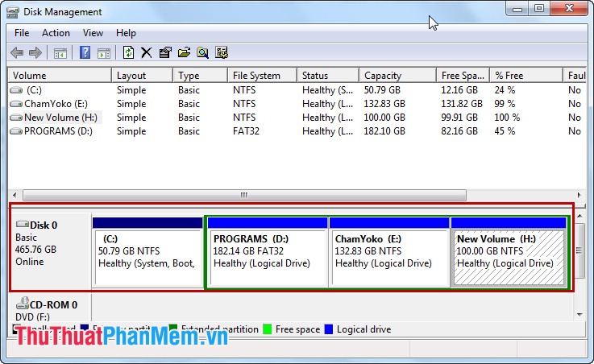Click the Disk 0 disk icon
This screenshot has width=594, height=364.
(23, 224)
